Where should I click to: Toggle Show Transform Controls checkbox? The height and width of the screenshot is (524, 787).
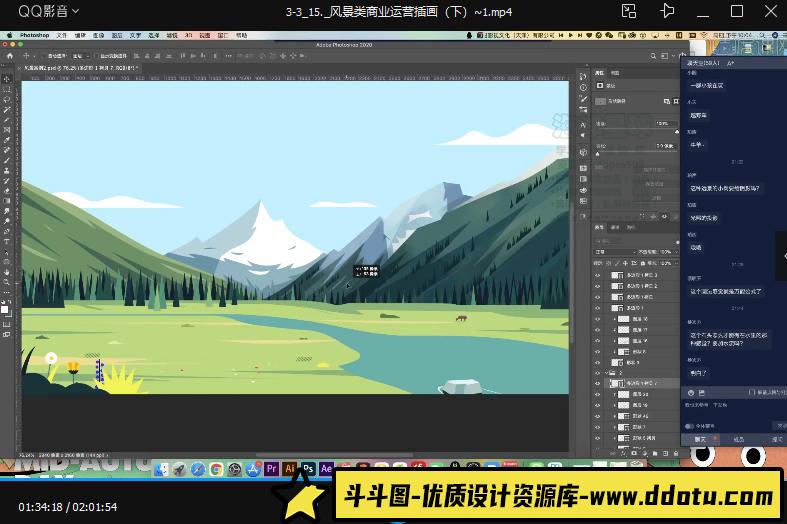click(x=97, y=56)
